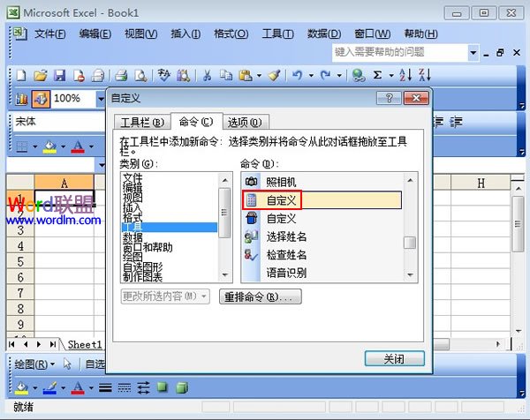Insert a hyperlink with the globe icon
Image resolution: width=530 pixels, height=420 pixels.
click(x=359, y=75)
